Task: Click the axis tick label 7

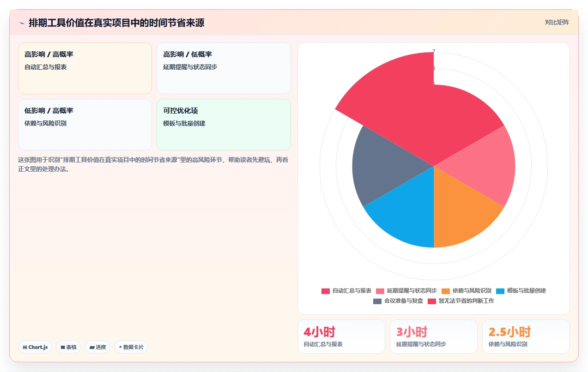Action: click(x=434, y=51)
